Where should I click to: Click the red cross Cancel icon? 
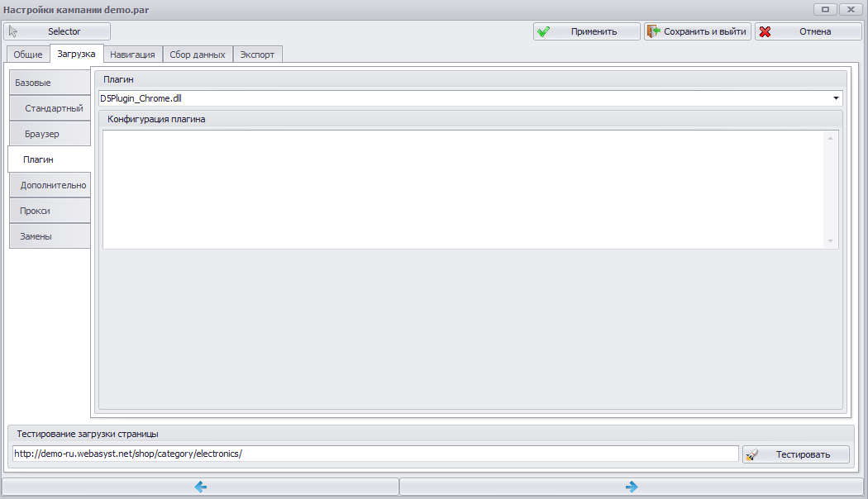pyautogui.click(x=765, y=31)
